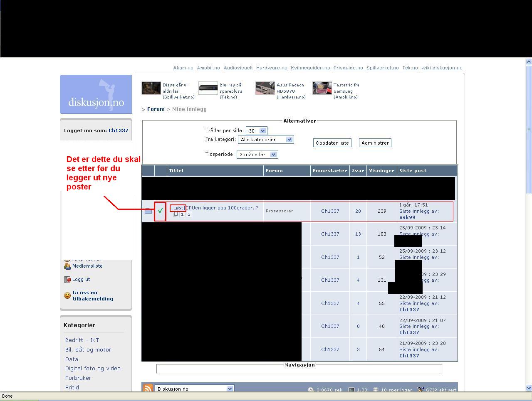This screenshot has width=532, height=401.
Task: Click the Logg ut door icon
Action: click(x=67, y=280)
